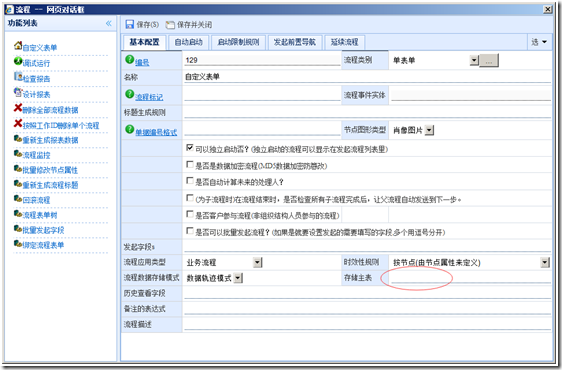Click red X icon for 按照工作ID删除单个流程

(18, 123)
